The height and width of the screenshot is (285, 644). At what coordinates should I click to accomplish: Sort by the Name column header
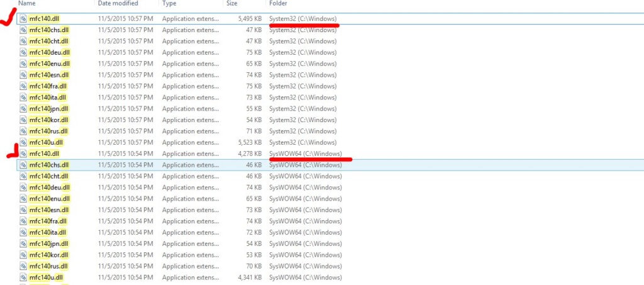27,3
